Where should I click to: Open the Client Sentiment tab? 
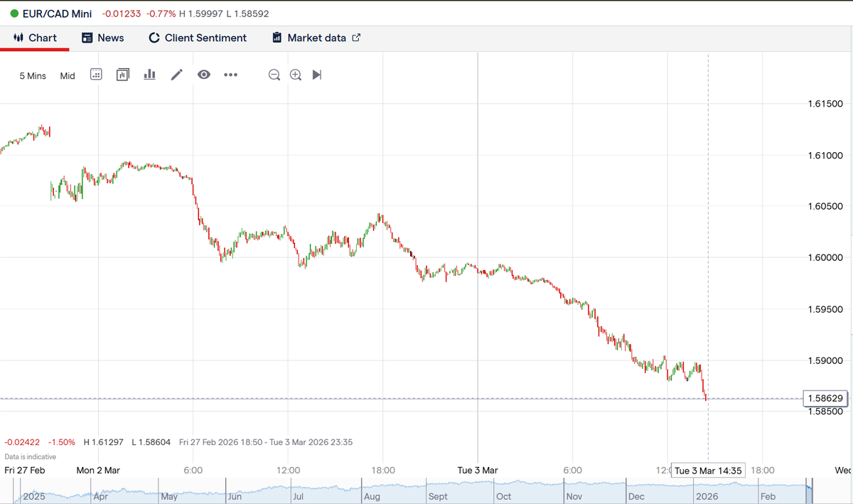coord(198,38)
